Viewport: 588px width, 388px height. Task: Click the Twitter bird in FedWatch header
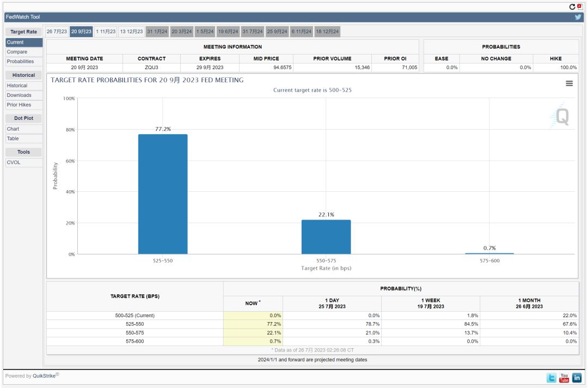point(578,17)
